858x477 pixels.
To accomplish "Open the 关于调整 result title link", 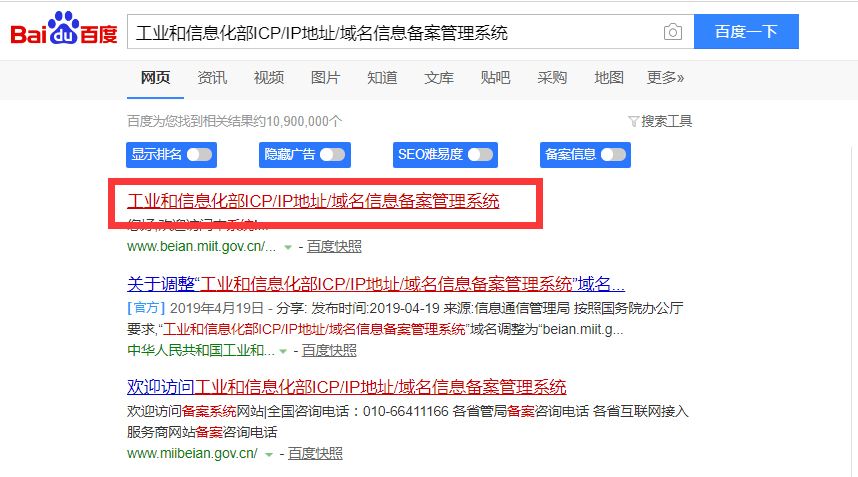I will pyautogui.click(x=376, y=283).
